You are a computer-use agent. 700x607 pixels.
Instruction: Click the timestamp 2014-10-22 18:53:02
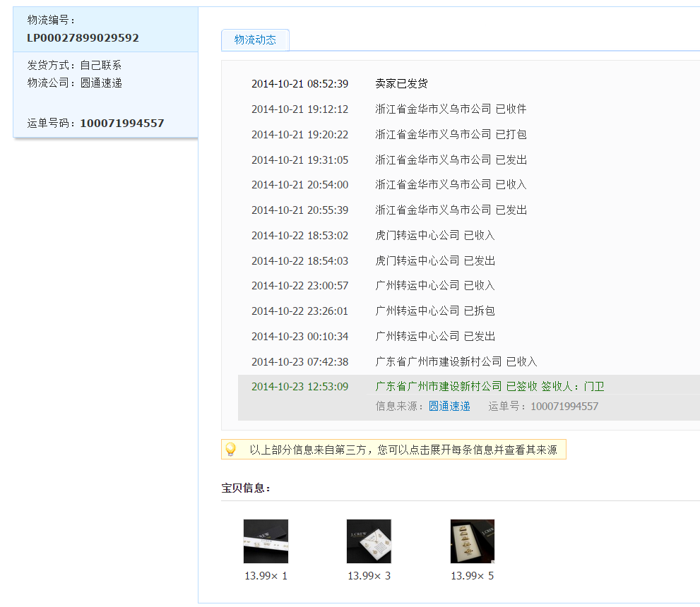[299, 236]
